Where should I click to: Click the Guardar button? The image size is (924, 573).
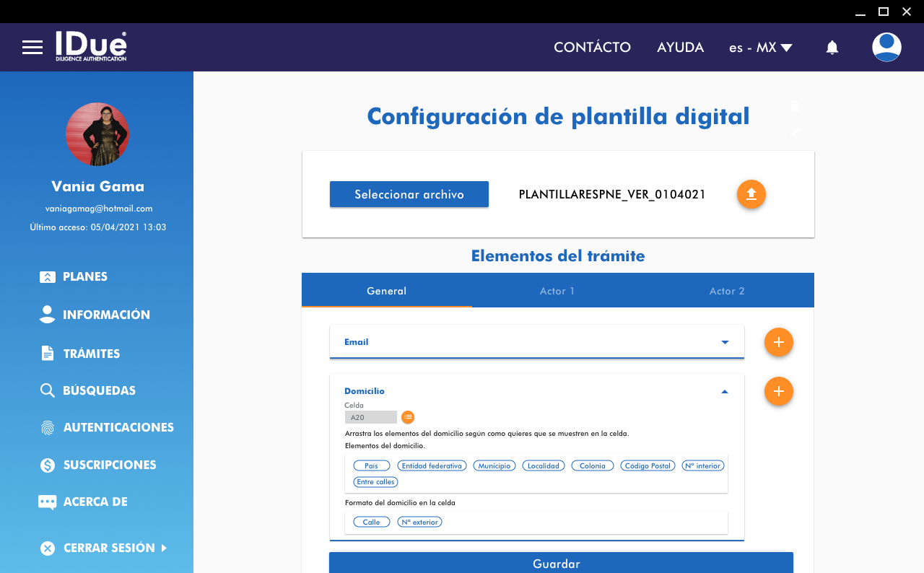pyautogui.click(x=561, y=563)
